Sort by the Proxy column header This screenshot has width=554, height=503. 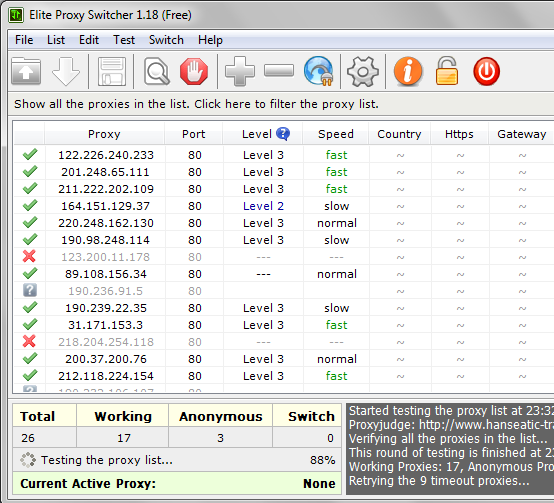[104, 134]
